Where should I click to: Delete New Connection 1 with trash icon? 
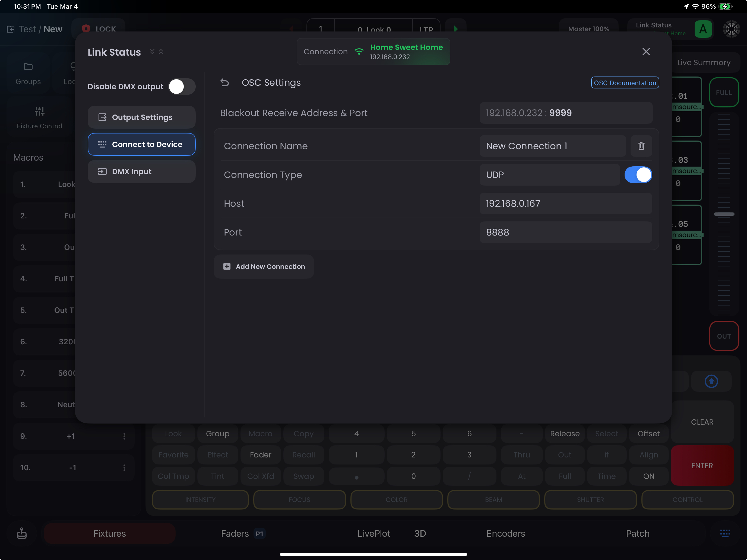click(641, 146)
